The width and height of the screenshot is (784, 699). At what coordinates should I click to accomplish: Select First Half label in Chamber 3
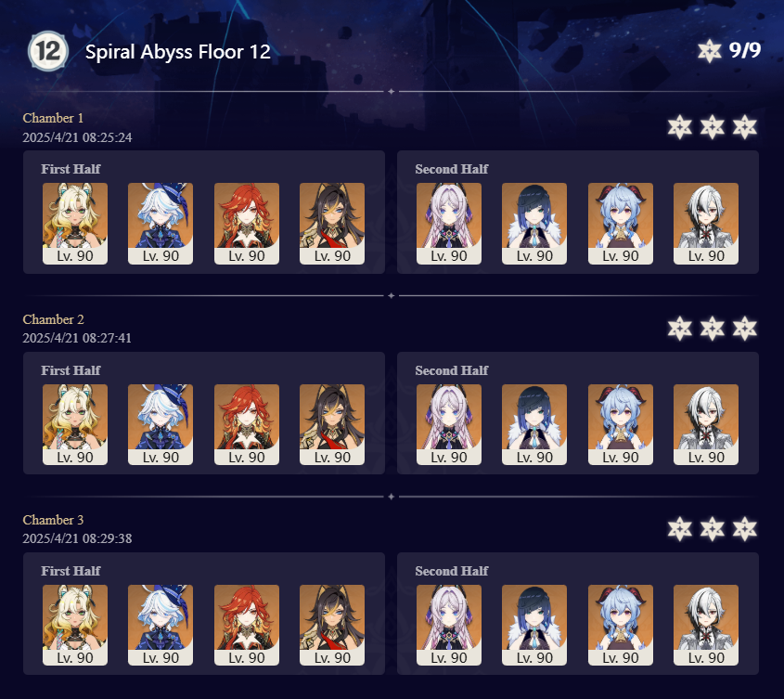[71, 571]
